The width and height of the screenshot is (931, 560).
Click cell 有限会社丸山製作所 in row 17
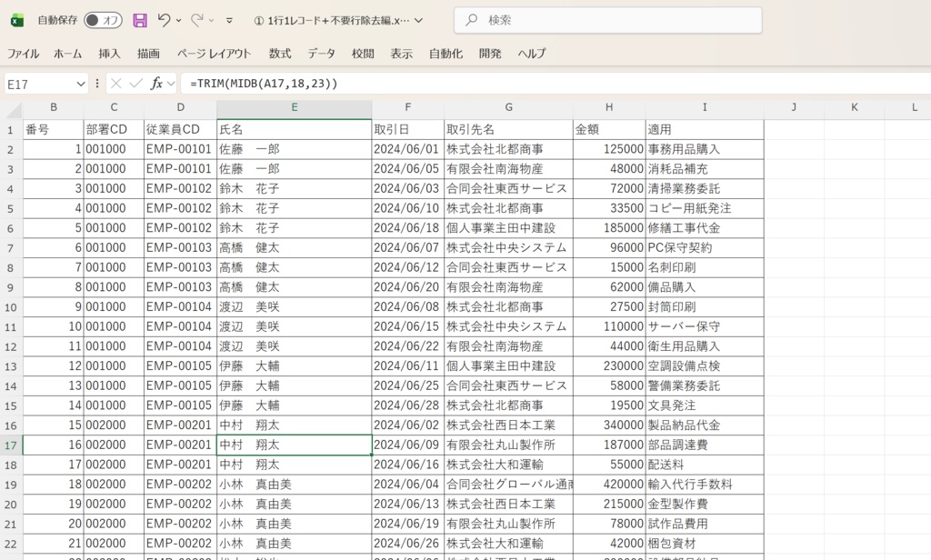509,445
